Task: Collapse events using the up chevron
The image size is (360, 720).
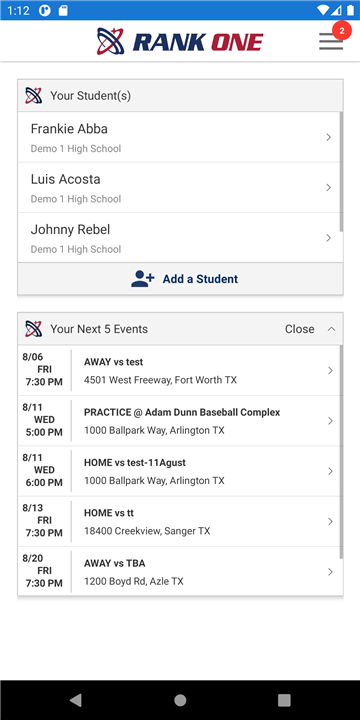Action: pos(332,329)
